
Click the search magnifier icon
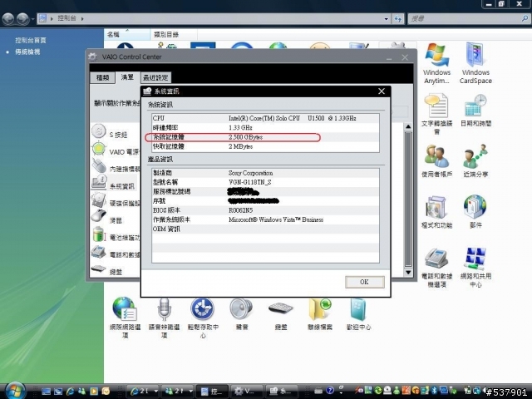point(525,18)
